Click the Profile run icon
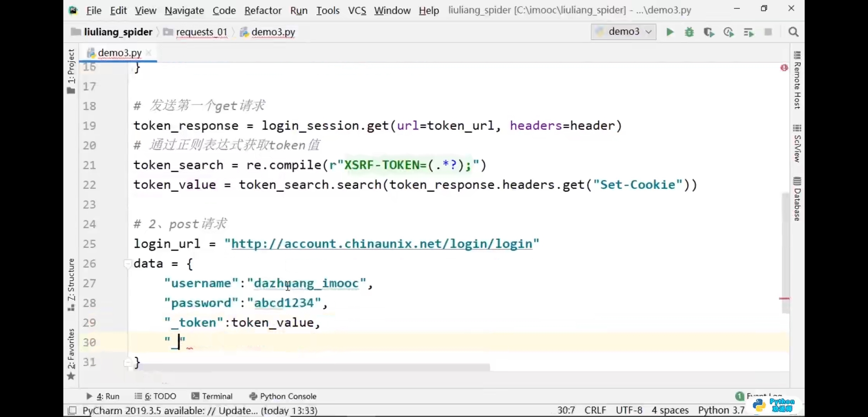The width and height of the screenshot is (868, 417). [729, 32]
